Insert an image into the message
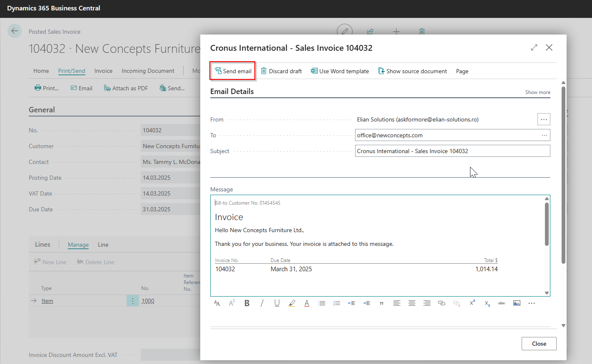The height and width of the screenshot is (364, 592). (x=517, y=303)
